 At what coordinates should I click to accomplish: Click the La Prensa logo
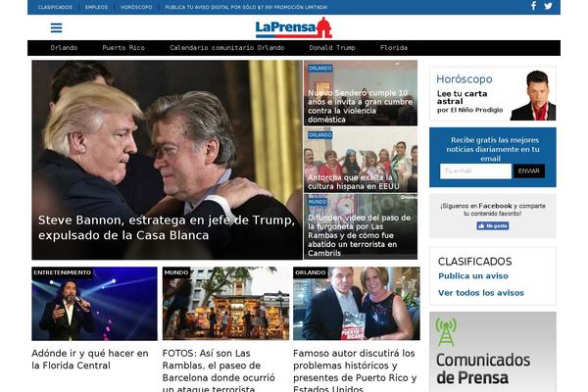point(294,27)
